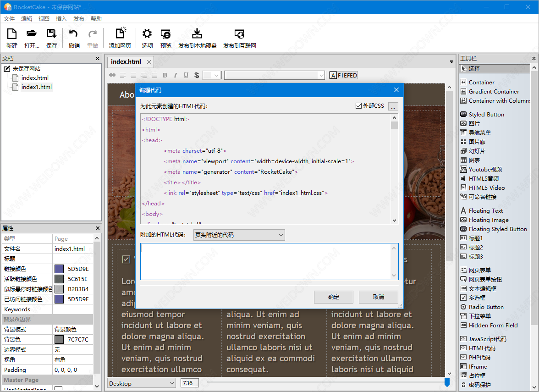Open the 页头附近的代码 dropdown
The image size is (539, 392).
coord(239,235)
